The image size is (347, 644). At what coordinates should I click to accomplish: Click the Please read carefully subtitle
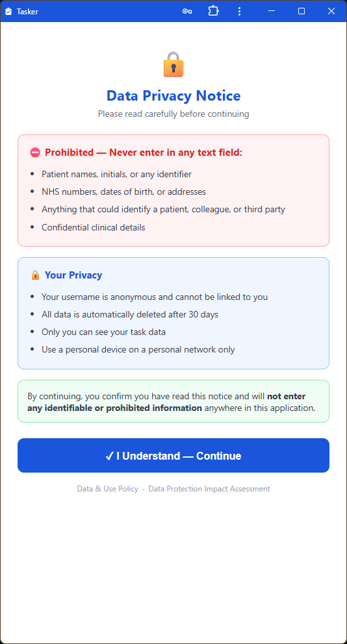coord(173,114)
